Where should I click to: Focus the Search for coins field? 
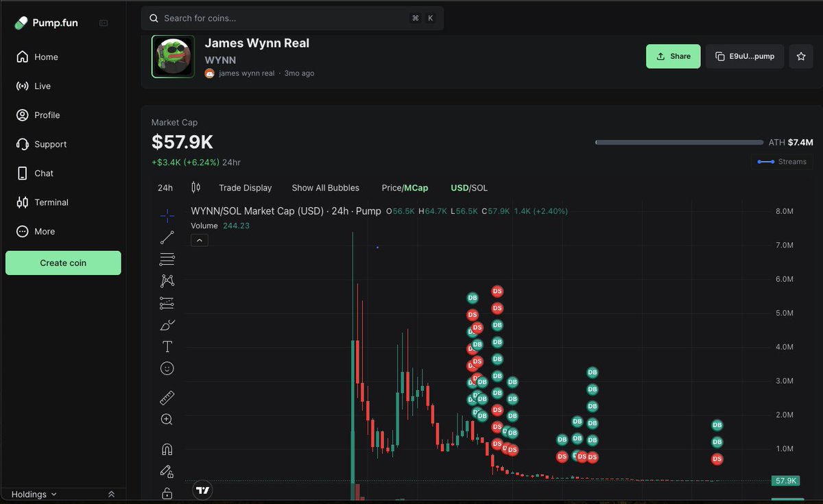click(292, 19)
